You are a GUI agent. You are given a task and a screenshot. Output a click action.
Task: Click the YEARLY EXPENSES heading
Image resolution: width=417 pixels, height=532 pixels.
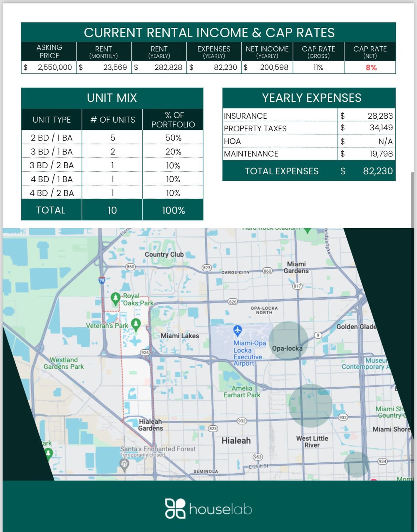coord(312,98)
